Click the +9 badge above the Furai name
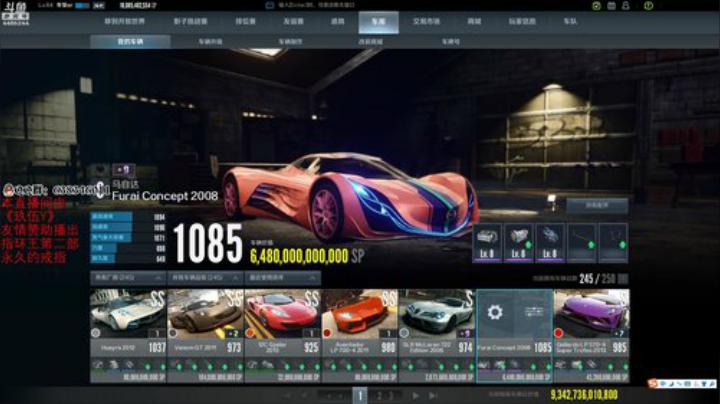This screenshot has width=720, height=404. (124, 170)
